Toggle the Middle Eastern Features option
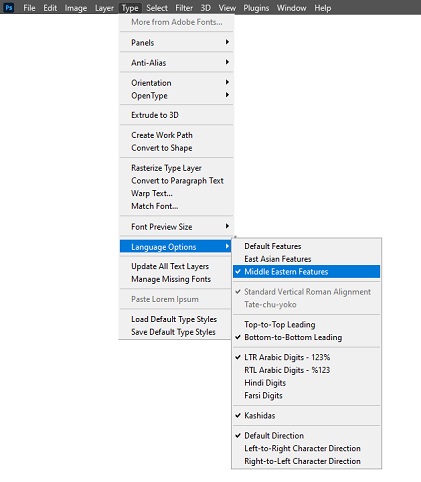421x482 pixels. pos(306,272)
